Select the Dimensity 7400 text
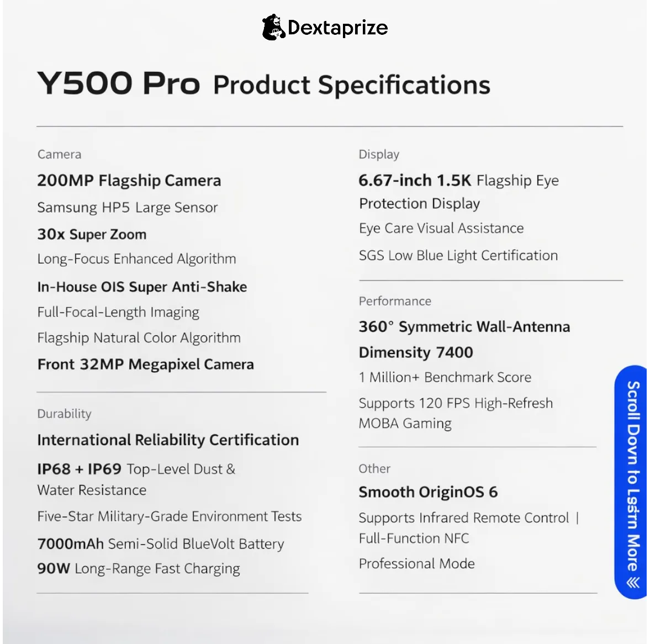The height and width of the screenshot is (644, 650). pos(416,352)
